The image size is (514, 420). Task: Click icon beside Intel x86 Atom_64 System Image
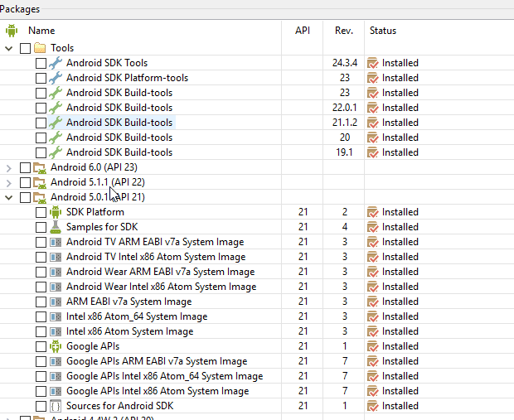[56, 316]
